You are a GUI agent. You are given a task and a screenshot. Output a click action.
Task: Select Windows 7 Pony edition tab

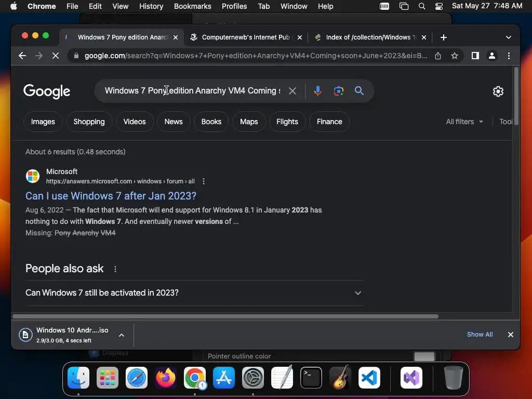pos(122,37)
